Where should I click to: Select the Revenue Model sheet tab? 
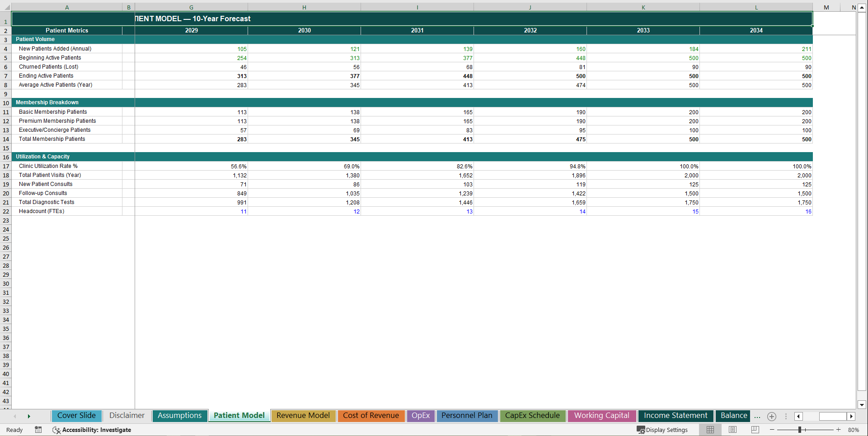(303, 416)
